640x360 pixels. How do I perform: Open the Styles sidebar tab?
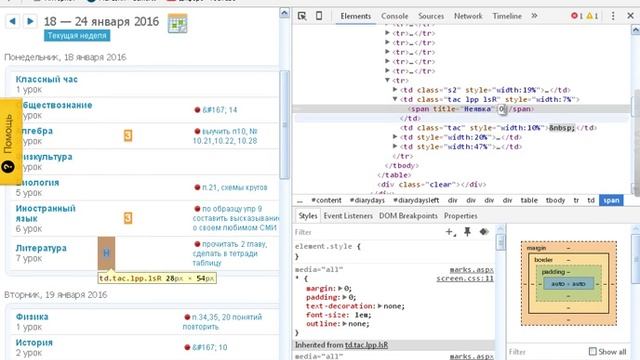307,216
